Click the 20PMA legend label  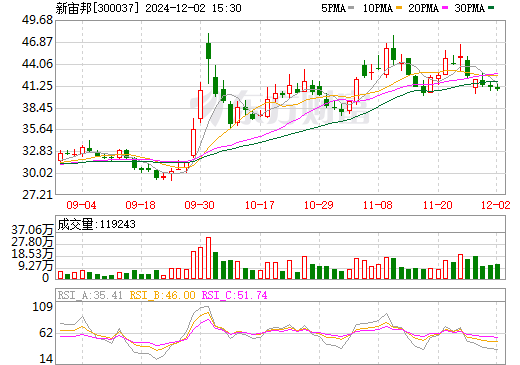[x=423, y=8]
